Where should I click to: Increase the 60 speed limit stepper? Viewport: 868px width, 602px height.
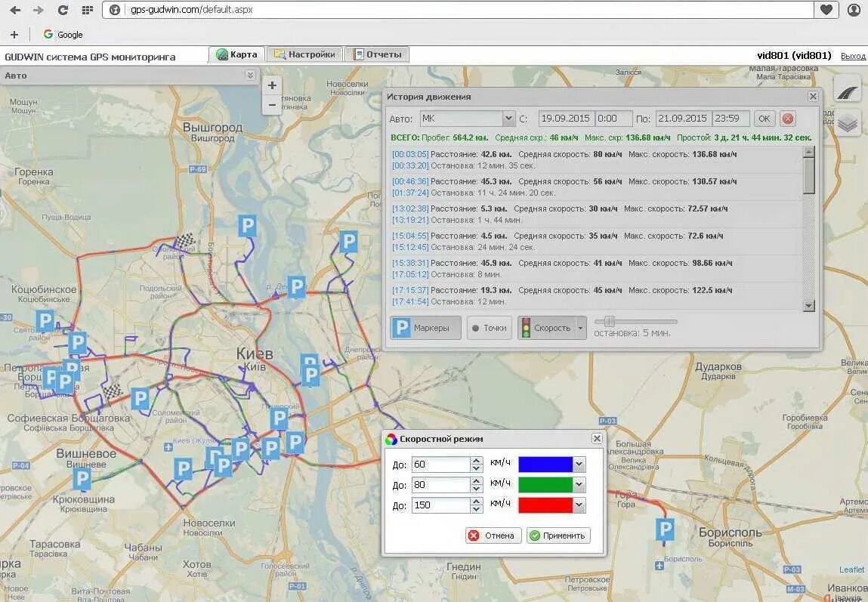[x=477, y=460]
